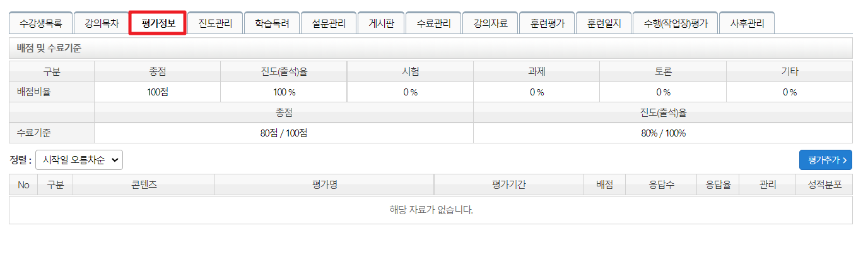Screen dimensions: 868x254
Task: Go to the 진도관리 tab
Action: (215, 24)
